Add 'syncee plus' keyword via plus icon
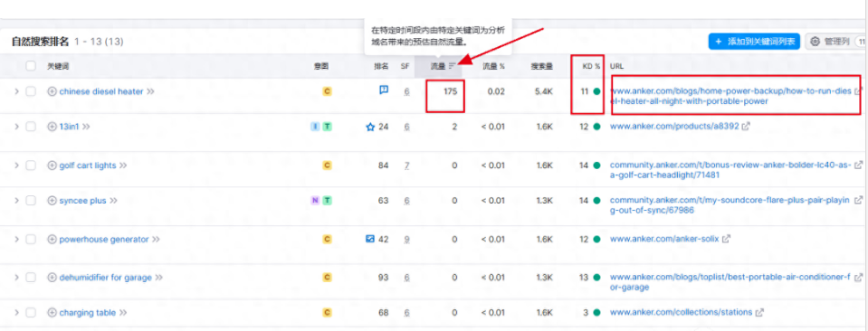The width and height of the screenshot is (868, 331). pyautogui.click(x=52, y=201)
